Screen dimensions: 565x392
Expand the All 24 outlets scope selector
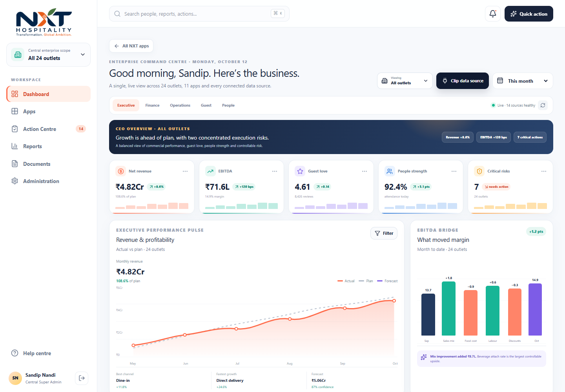pos(48,54)
